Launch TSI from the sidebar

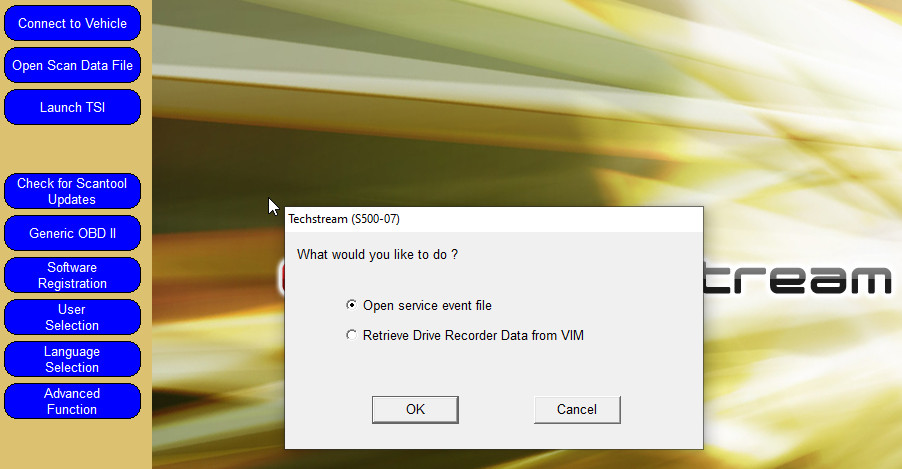72,108
